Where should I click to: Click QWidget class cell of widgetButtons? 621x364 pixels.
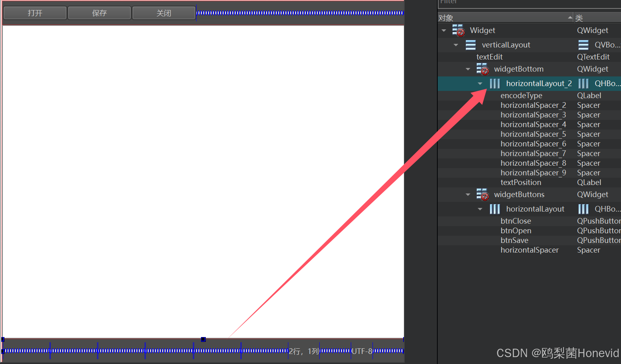pyautogui.click(x=592, y=195)
